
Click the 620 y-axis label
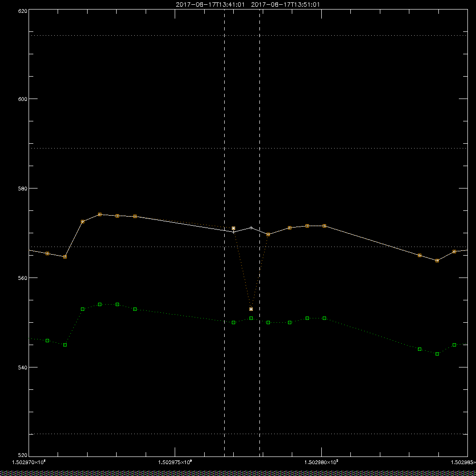pos(23,10)
